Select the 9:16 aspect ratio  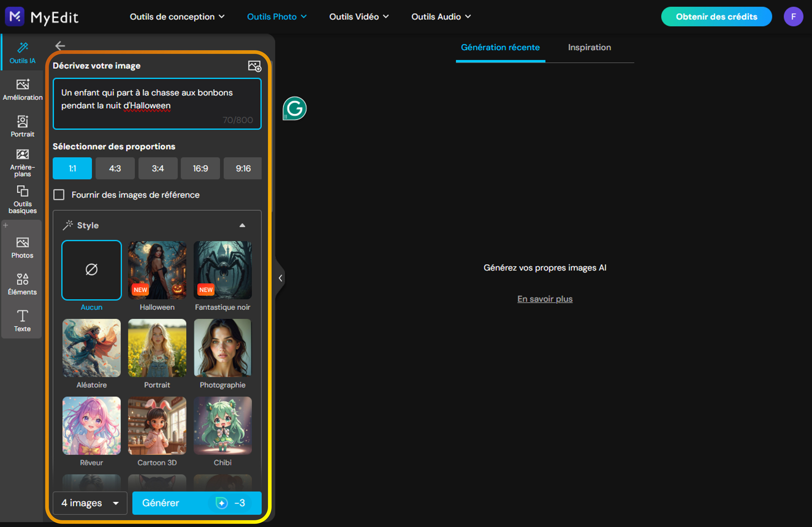242,168
